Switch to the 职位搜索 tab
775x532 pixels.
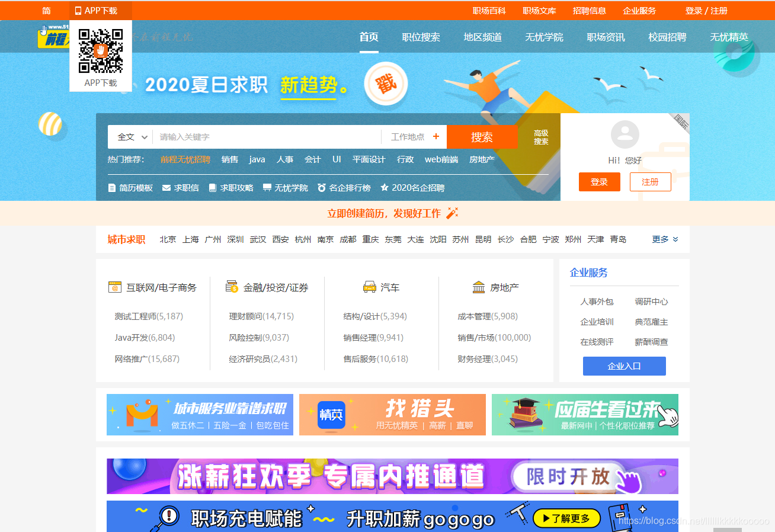point(421,37)
